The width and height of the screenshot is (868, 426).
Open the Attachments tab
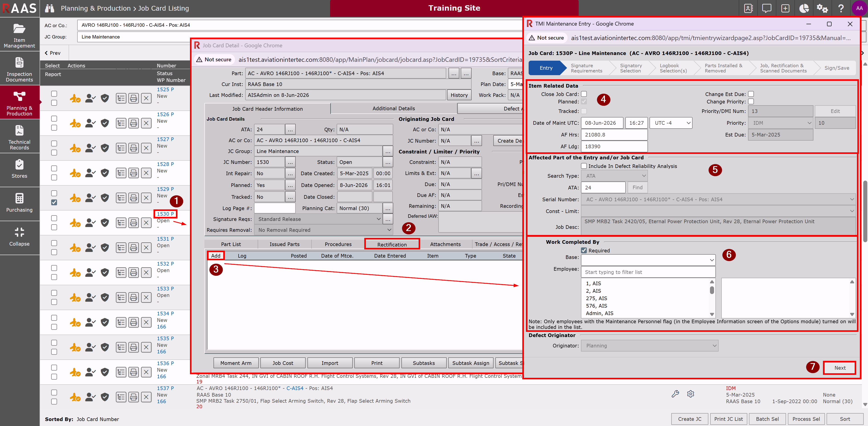click(x=445, y=244)
